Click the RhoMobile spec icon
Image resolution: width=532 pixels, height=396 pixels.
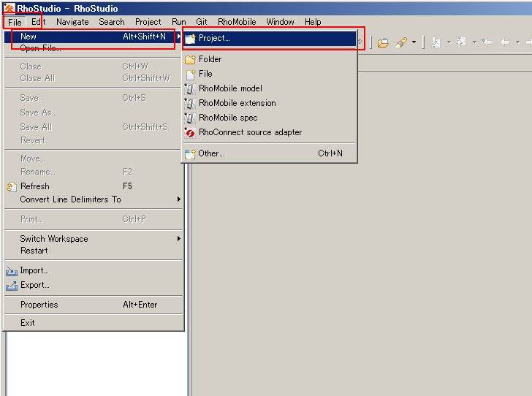coord(190,118)
